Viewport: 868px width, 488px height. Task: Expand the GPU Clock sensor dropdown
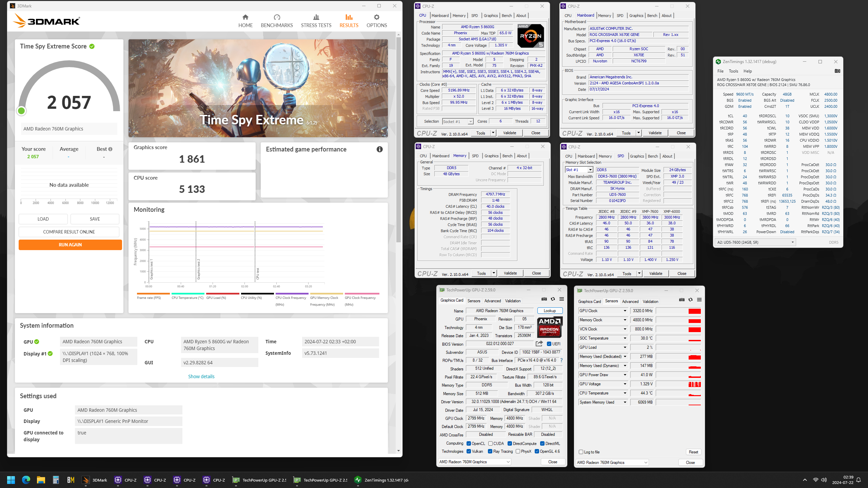625,311
